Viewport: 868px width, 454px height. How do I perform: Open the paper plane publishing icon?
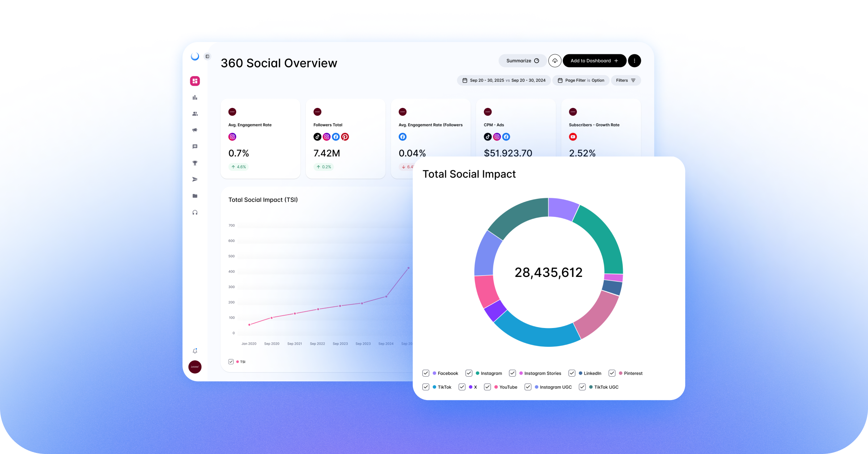coord(195,180)
